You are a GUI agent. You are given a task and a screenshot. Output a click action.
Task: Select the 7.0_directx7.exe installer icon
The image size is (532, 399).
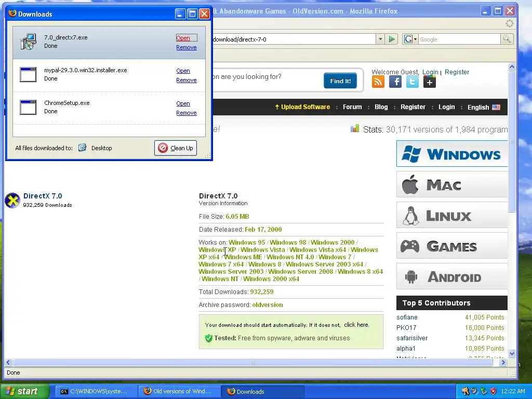click(x=28, y=42)
